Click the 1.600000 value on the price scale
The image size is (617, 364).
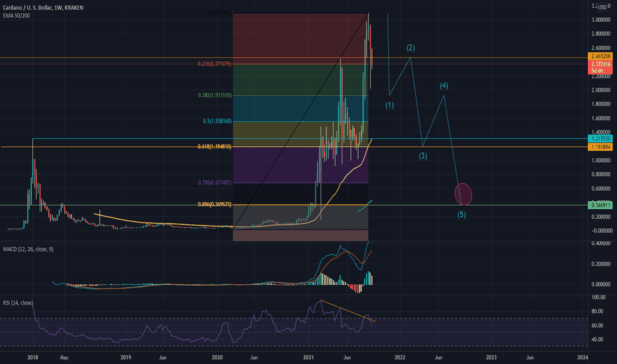click(x=601, y=118)
